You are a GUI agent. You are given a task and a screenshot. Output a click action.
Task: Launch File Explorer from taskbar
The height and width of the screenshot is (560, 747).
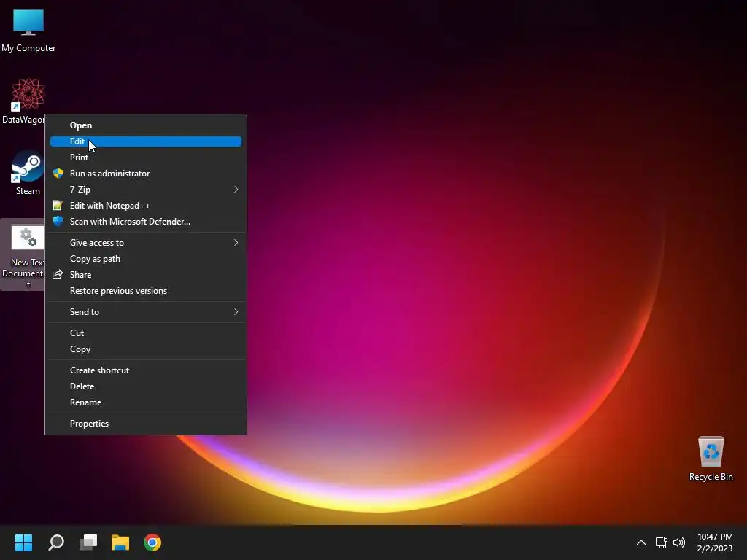pos(120,542)
